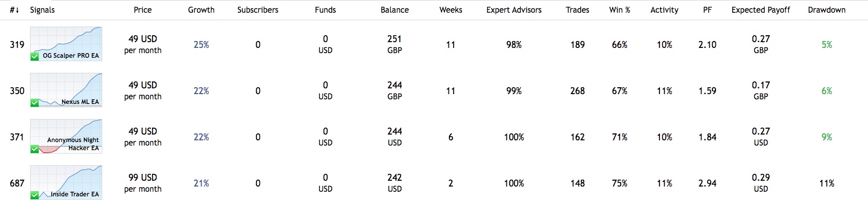Click the green checkmark on Inside Trader EA
The width and height of the screenshot is (868, 216).
pos(35,195)
